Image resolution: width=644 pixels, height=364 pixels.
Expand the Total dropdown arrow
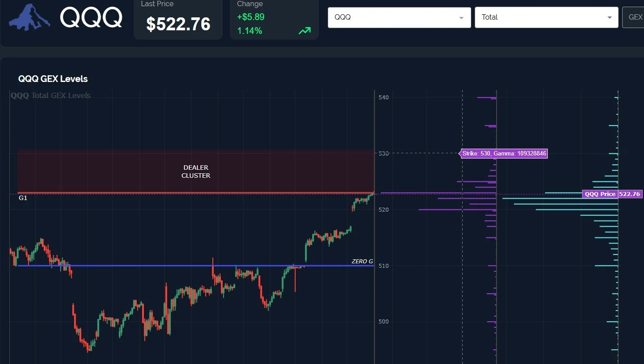609,18
